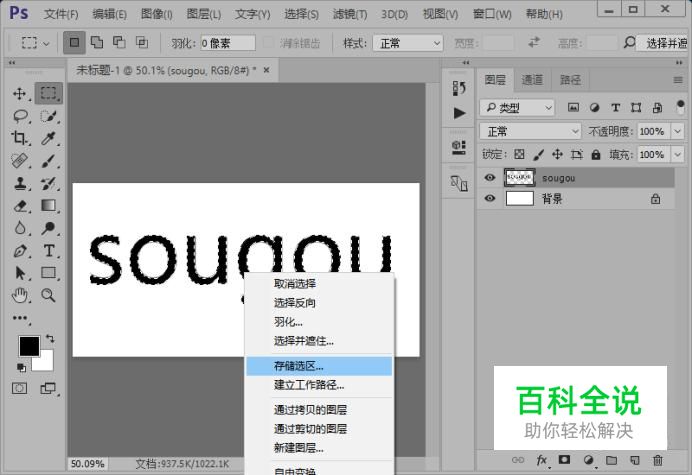
Task: Expand the 不透明度 opacity dropdown arrow
Action: tap(677, 132)
